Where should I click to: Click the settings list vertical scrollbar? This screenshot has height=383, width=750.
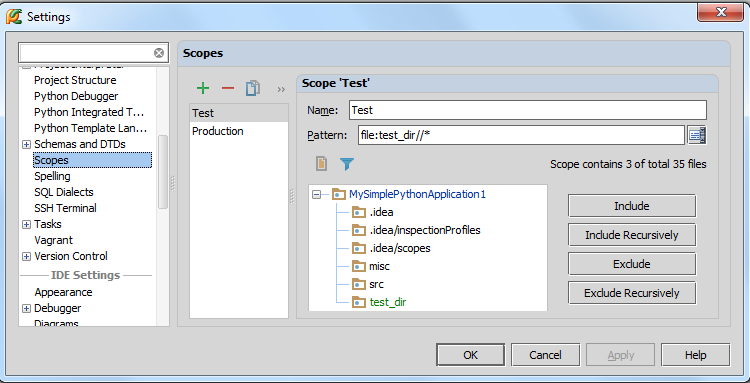tap(163, 172)
